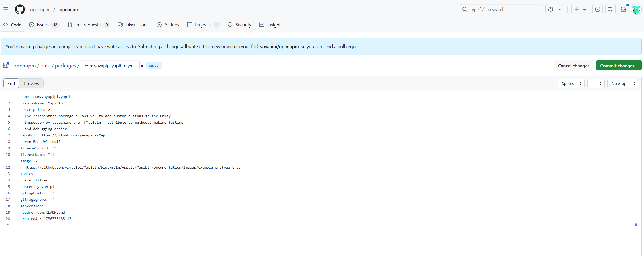
Task: Open the user profile avatar menu
Action: [636, 10]
